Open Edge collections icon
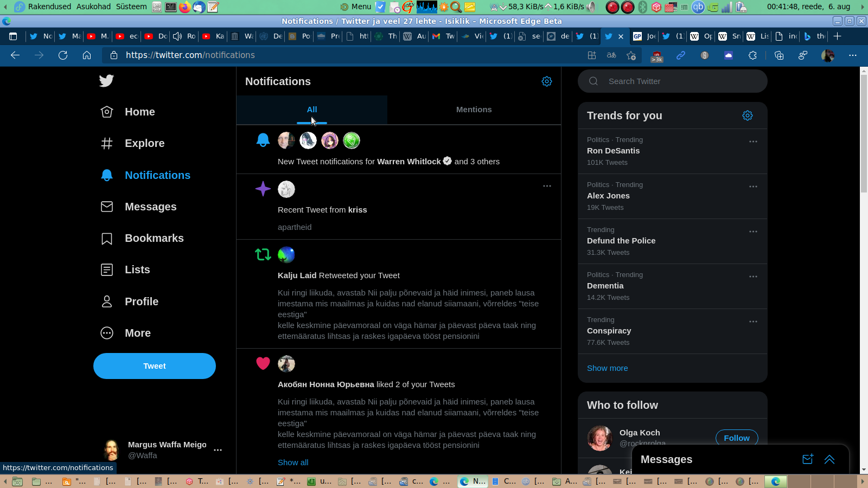Screen dimensions: 868x488 (779, 55)
